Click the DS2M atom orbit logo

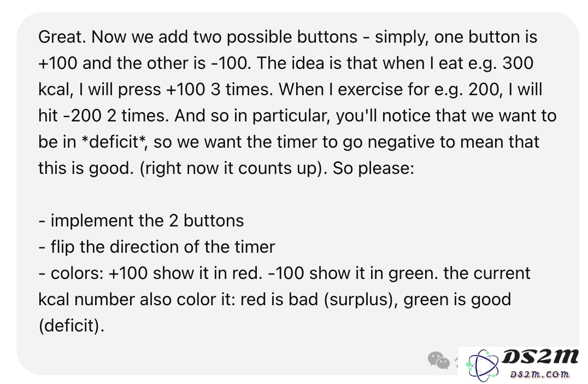(482, 364)
